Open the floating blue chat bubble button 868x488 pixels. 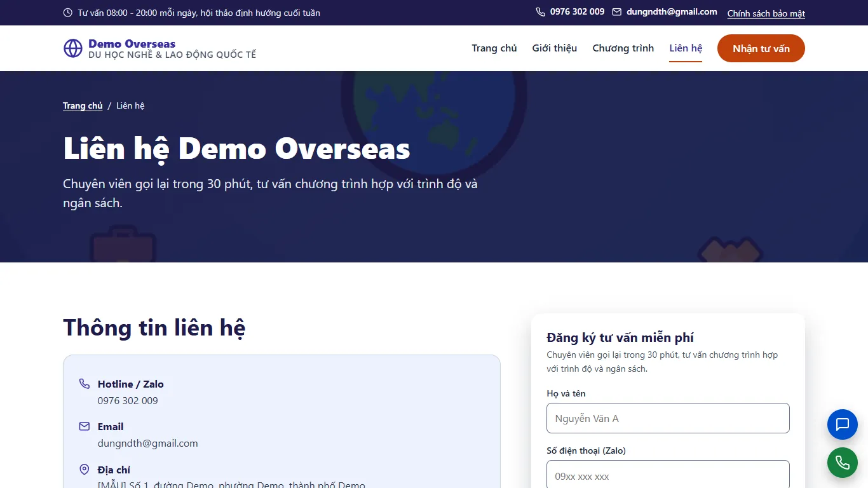(x=843, y=424)
